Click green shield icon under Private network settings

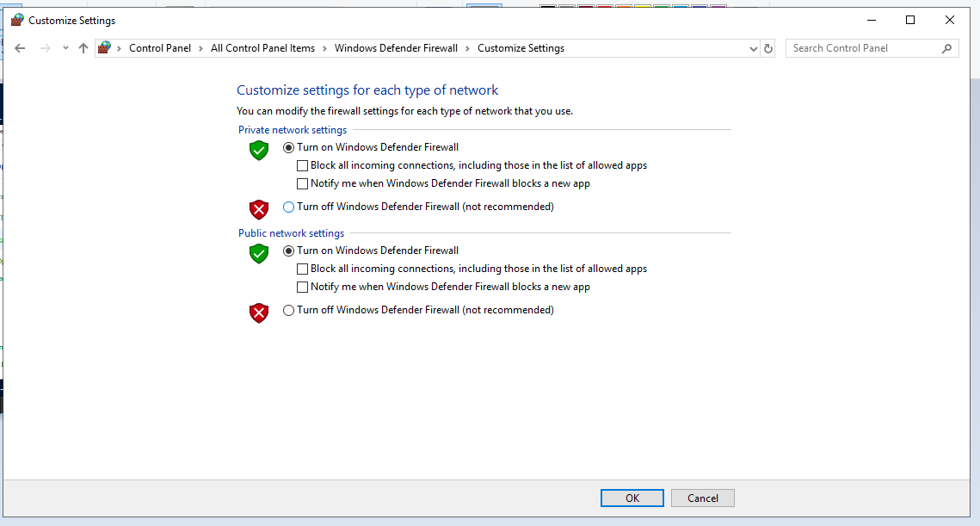pyautogui.click(x=259, y=150)
